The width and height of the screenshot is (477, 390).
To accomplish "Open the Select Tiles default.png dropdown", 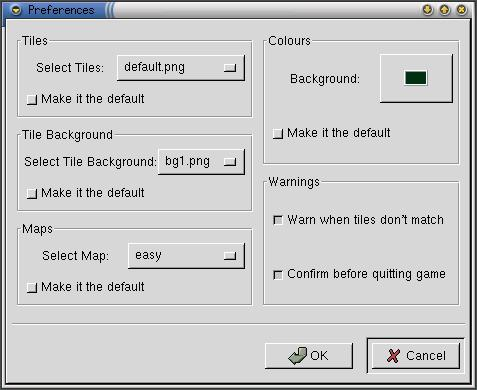I will [x=181, y=68].
